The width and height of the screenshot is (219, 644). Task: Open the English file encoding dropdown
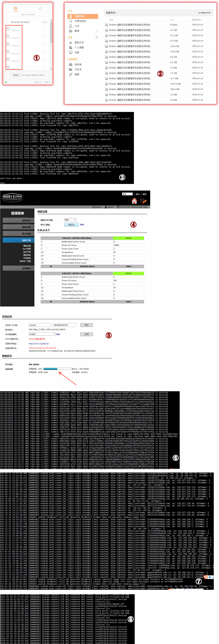point(42,334)
